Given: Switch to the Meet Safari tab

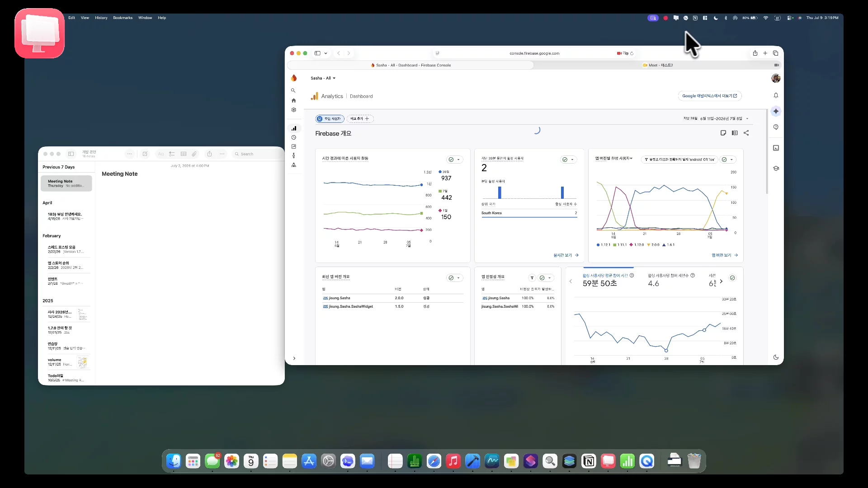Looking at the screenshot, I should tap(658, 65).
